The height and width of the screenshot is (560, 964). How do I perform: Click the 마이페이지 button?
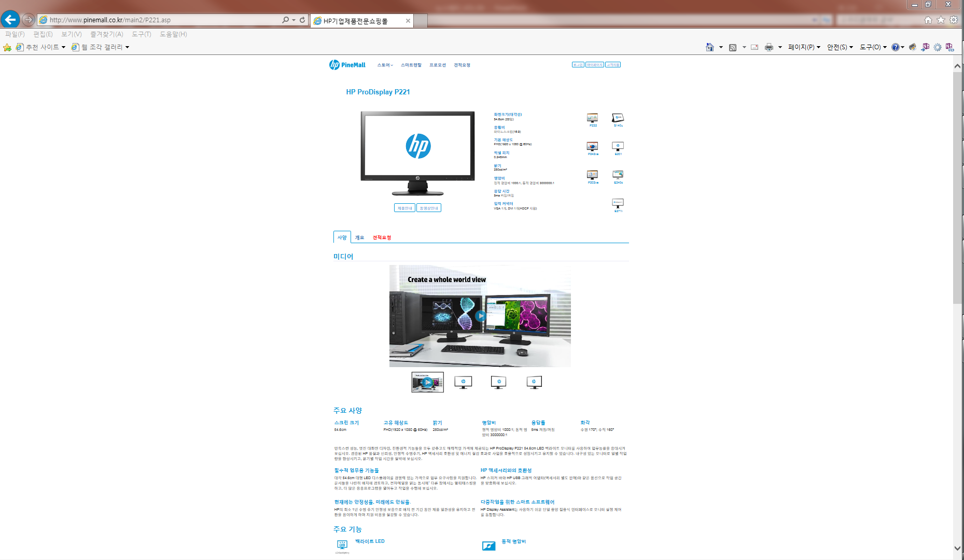[x=595, y=65]
